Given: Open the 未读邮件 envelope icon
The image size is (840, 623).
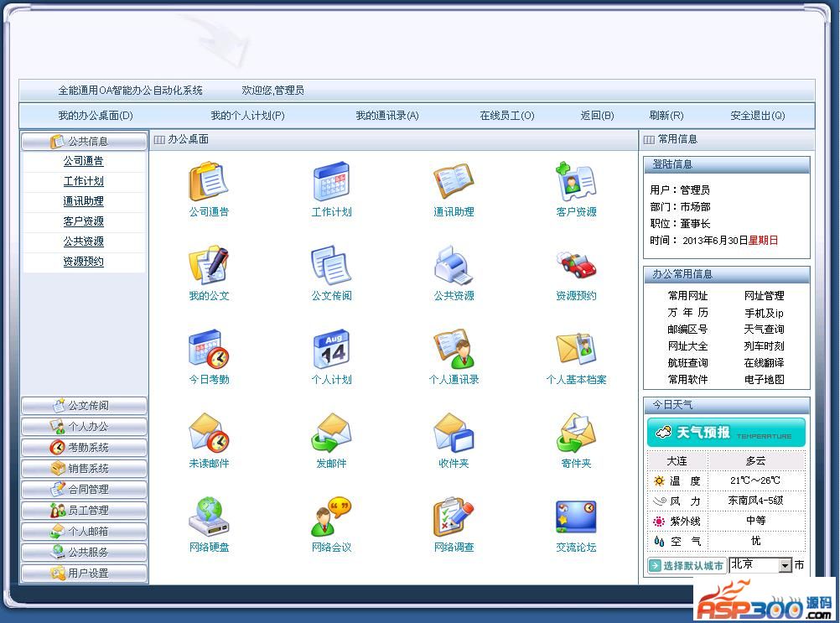Looking at the screenshot, I should (x=208, y=434).
